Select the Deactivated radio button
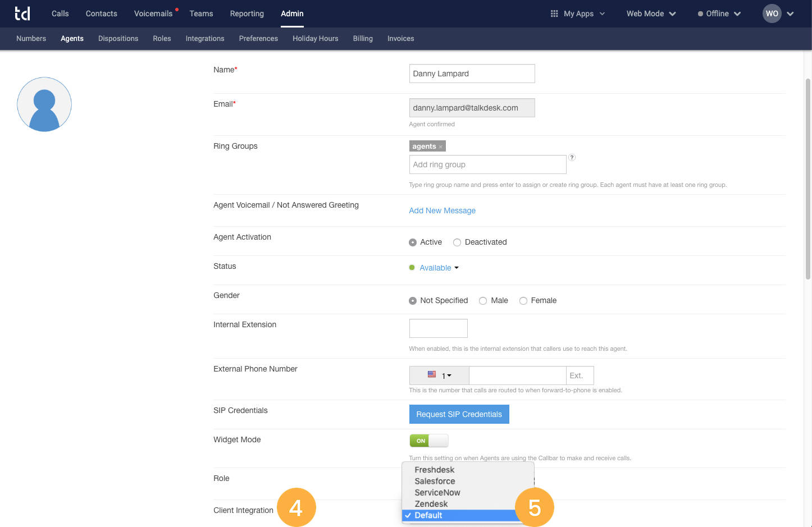Screen dimensions: 812x527 457,242
